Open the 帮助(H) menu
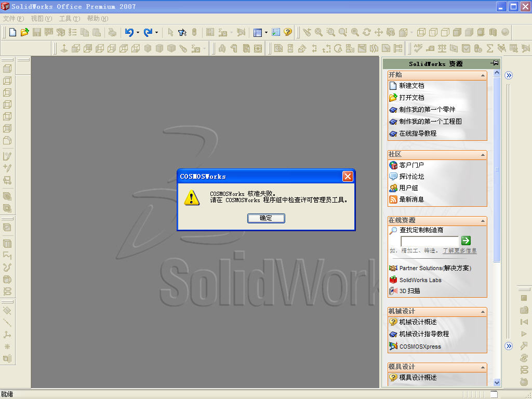The height and width of the screenshot is (399, 532). click(x=97, y=19)
